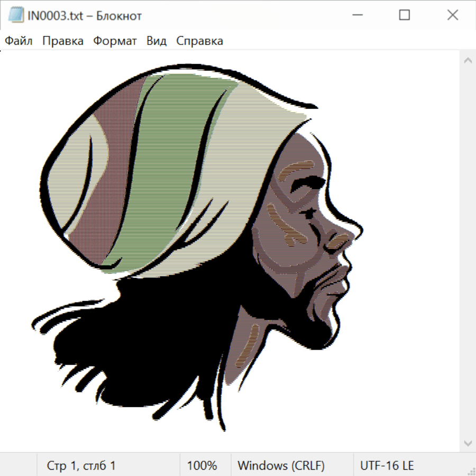Click the Windows (CRLF) line ending indicator
The image size is (476, 476).
[281, 465]
